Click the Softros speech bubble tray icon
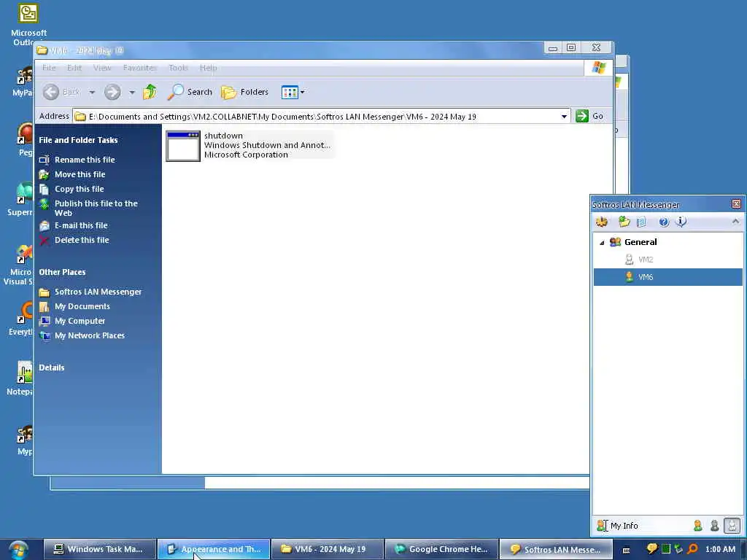 (651, 549)
